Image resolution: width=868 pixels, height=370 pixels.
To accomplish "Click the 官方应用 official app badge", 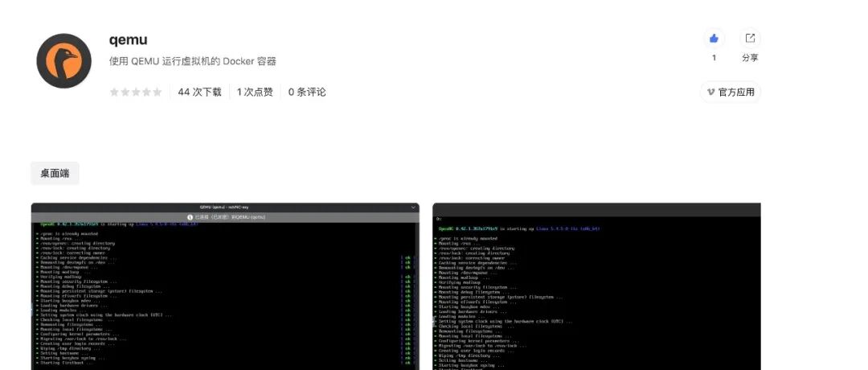I will [731, 92].
